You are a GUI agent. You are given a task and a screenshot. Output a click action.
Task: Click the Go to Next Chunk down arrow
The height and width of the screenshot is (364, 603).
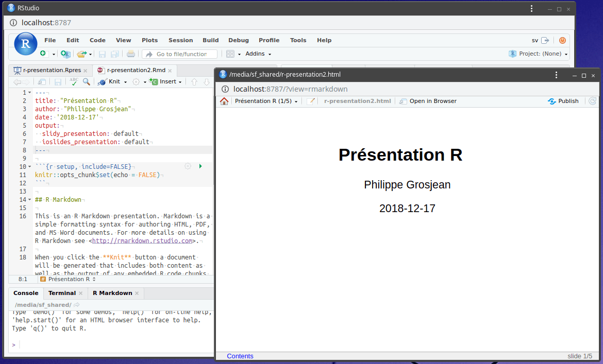coord(207,82)
